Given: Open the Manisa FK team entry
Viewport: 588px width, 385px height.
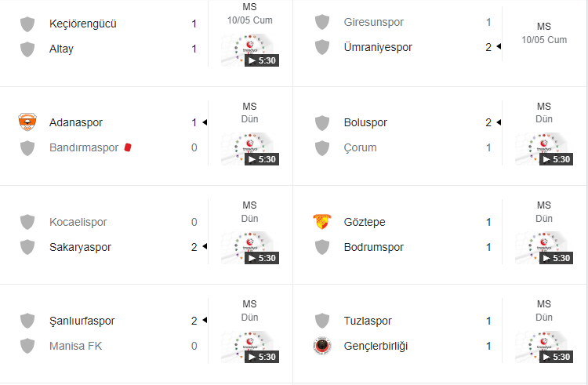Looking at the screenshot, I should click(76, 346).
